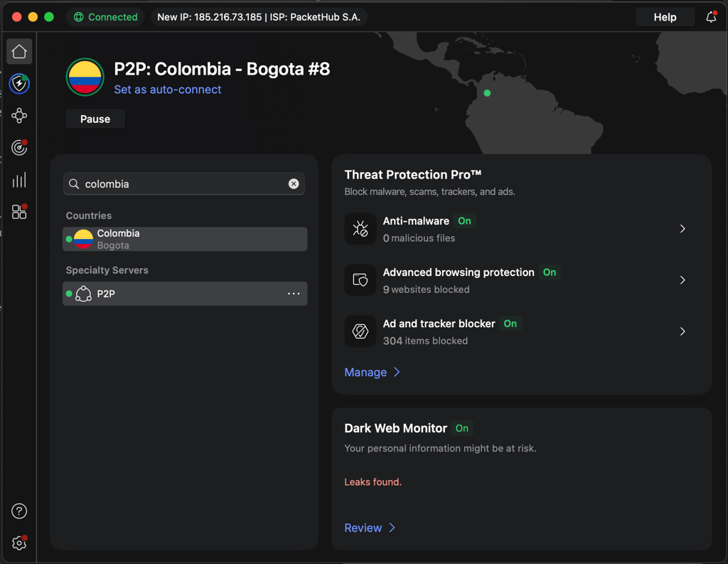This screenshot has width=728, height=564.
Task: Click the Countries section header
Action: (x=89, y=216)
